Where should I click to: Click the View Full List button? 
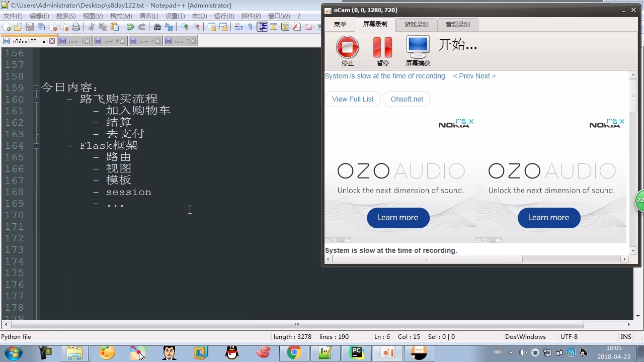[353, 99]
